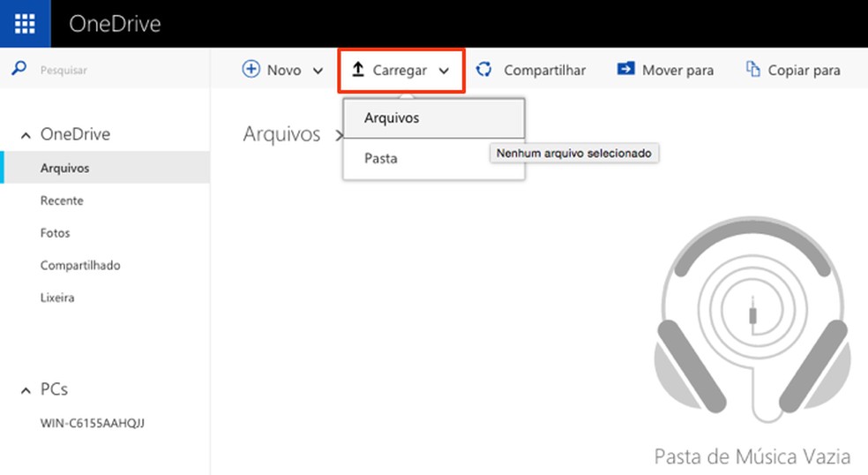
Task: Click the Mover para arrow icon
Action: 625,69
